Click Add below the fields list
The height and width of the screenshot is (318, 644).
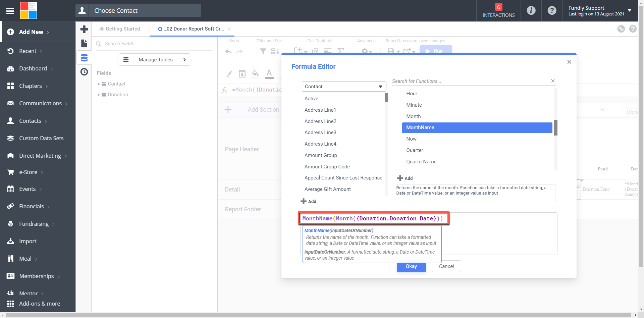(309, 201)
